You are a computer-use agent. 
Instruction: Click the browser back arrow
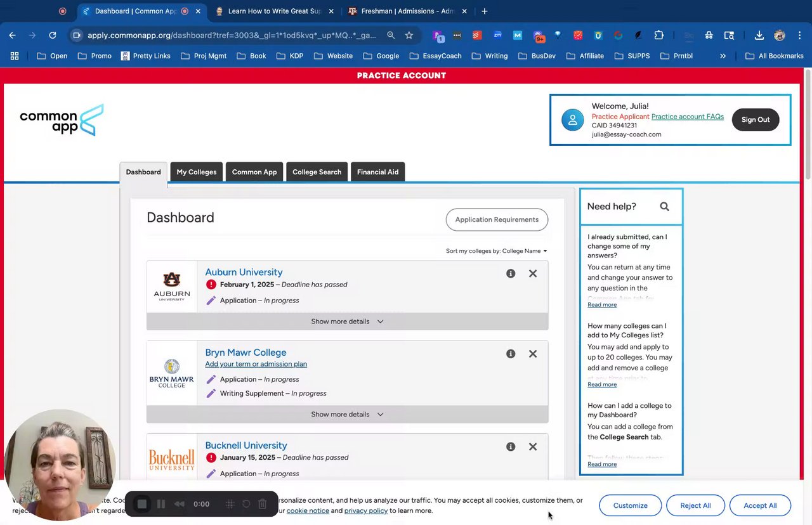click(13, 36)
